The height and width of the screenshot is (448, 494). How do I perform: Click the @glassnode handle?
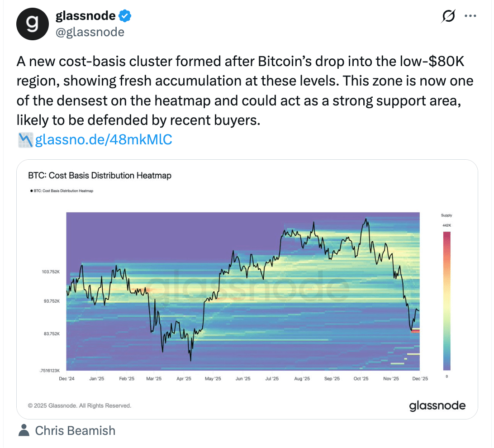(90, 32)
